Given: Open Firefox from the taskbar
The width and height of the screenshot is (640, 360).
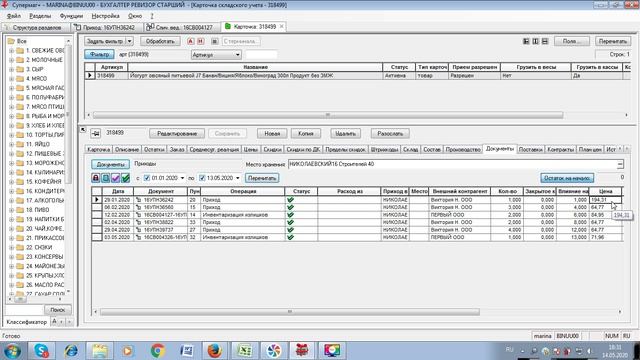Looking at the screenshot, I should pyautogui.click(x=215, y=351).
